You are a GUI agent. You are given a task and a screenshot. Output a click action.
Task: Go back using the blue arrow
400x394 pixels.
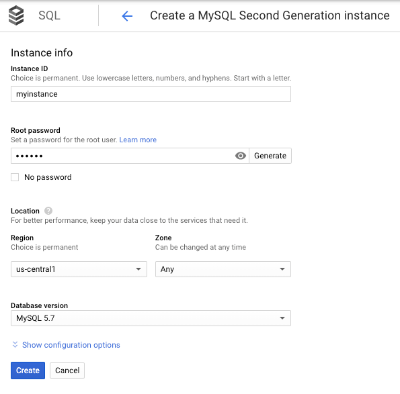(127, 16)
